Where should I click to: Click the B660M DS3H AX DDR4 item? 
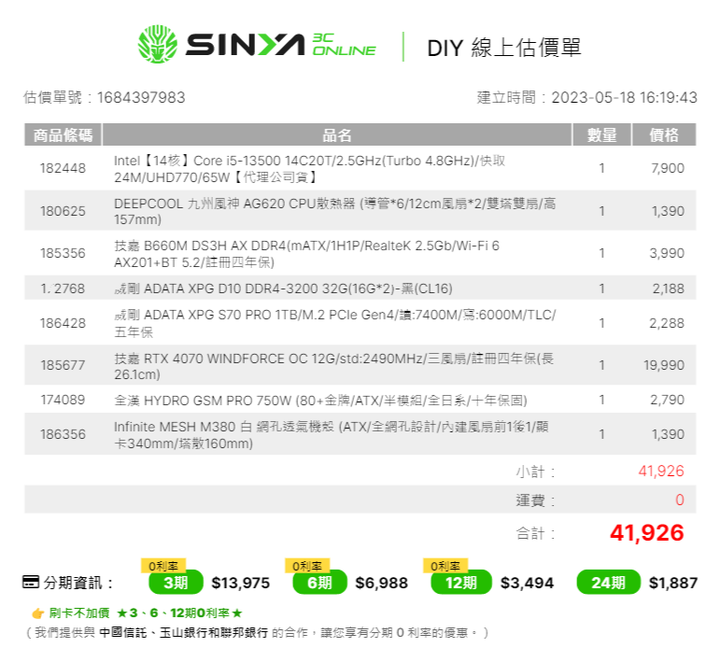coord(306,253)
